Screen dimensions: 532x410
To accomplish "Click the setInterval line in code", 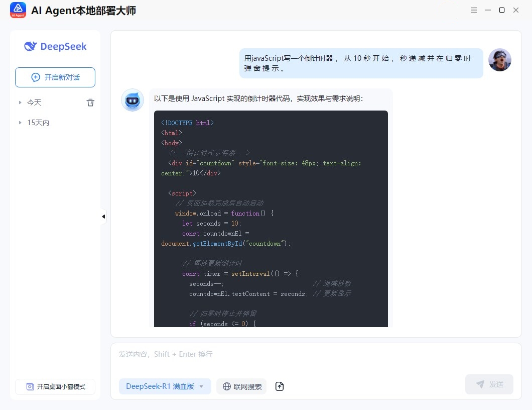I will pos(240,273).
